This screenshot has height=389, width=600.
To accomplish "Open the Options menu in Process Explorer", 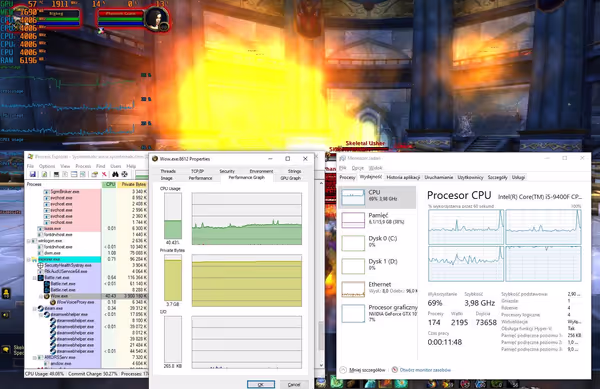I will click(x=47, y=166).
